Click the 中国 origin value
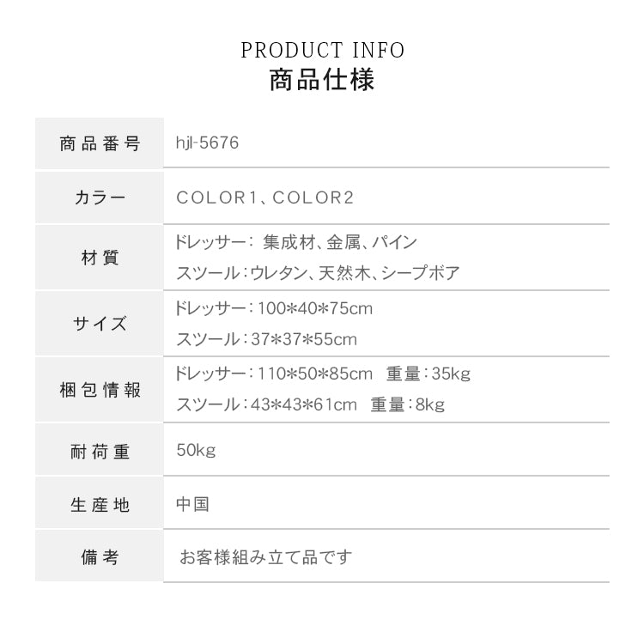The width and height of the screenshot is (644, 644). point(192,504)
